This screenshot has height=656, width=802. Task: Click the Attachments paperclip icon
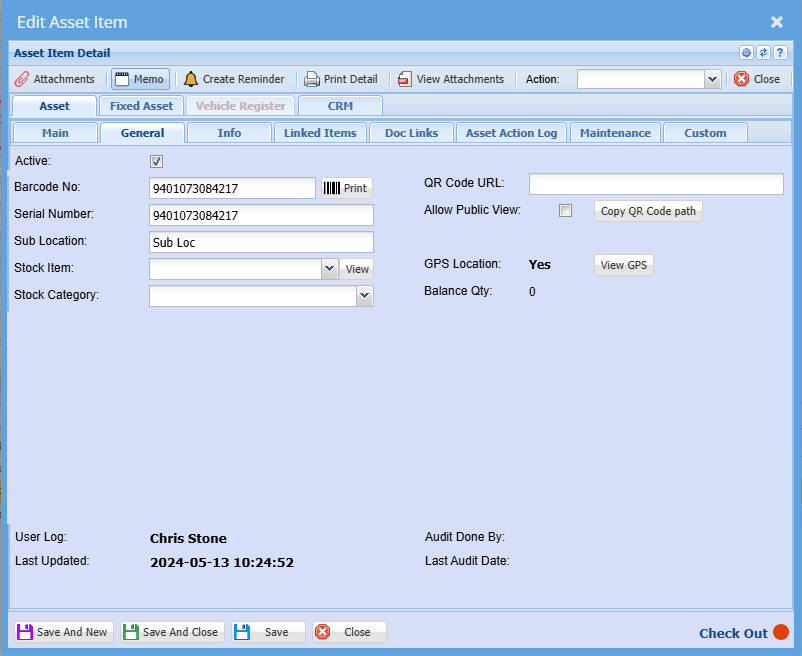tap(22, 79)
